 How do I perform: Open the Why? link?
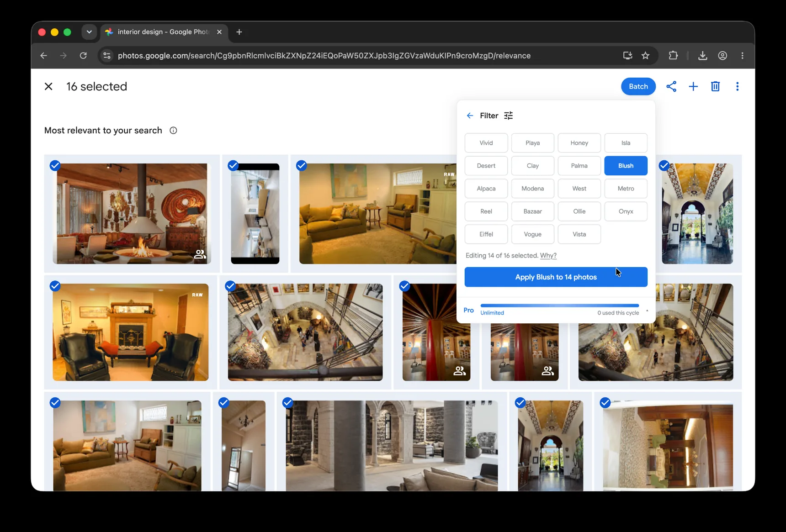point(548,256)
